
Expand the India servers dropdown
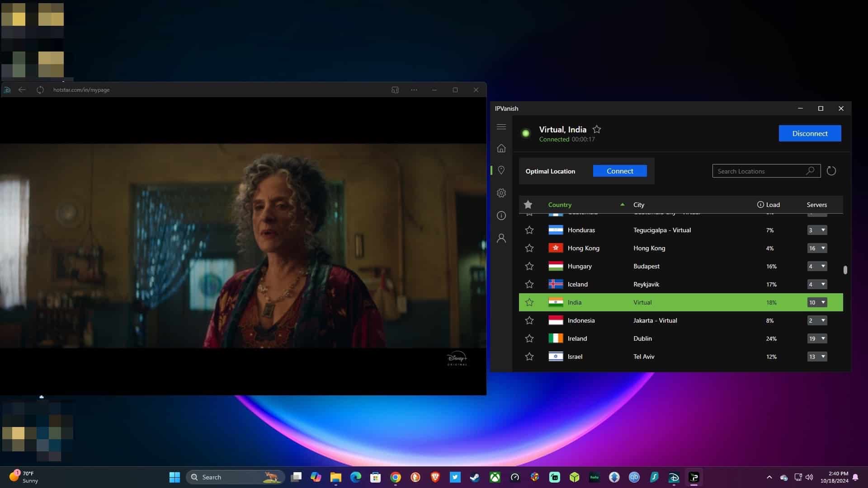(817, 302)
